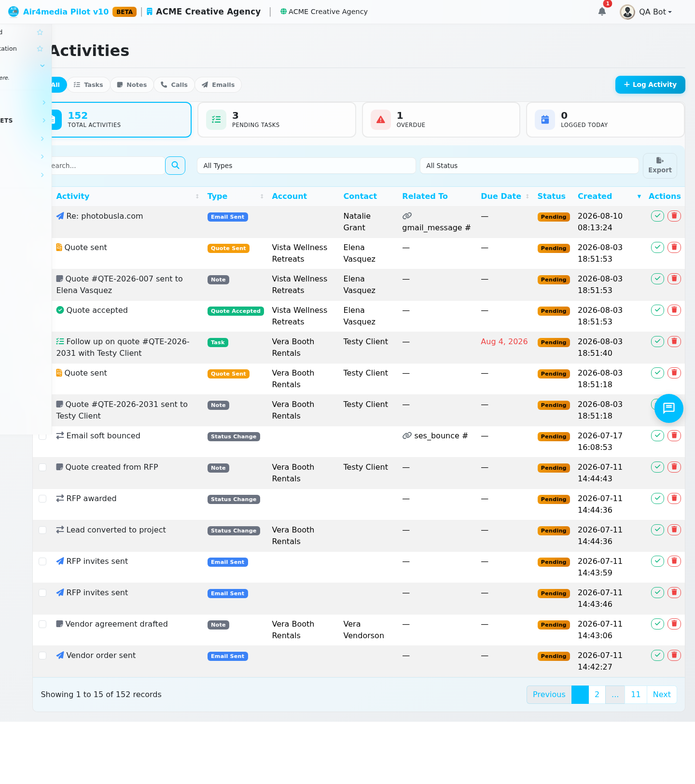Tick the 'Vendor agreement drafted' checkbox
The width and height of the screenshot is (695, 784).
coord(42,624)
